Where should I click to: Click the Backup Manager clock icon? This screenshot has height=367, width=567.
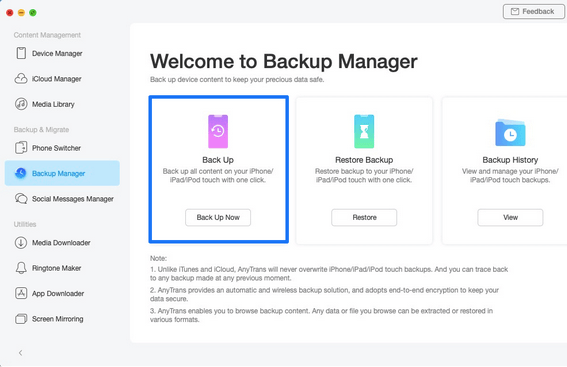pos(21,173)
